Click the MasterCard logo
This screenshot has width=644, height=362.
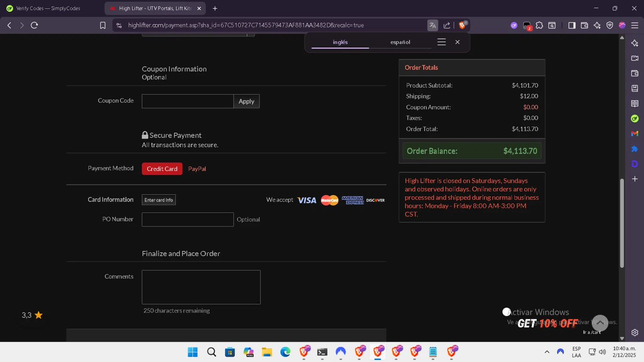click(330, 200)
